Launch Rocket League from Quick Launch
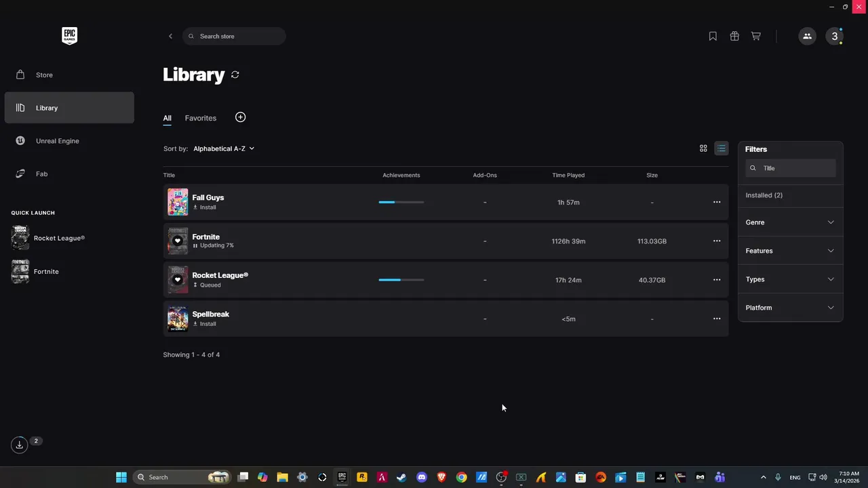 (49, 239)
